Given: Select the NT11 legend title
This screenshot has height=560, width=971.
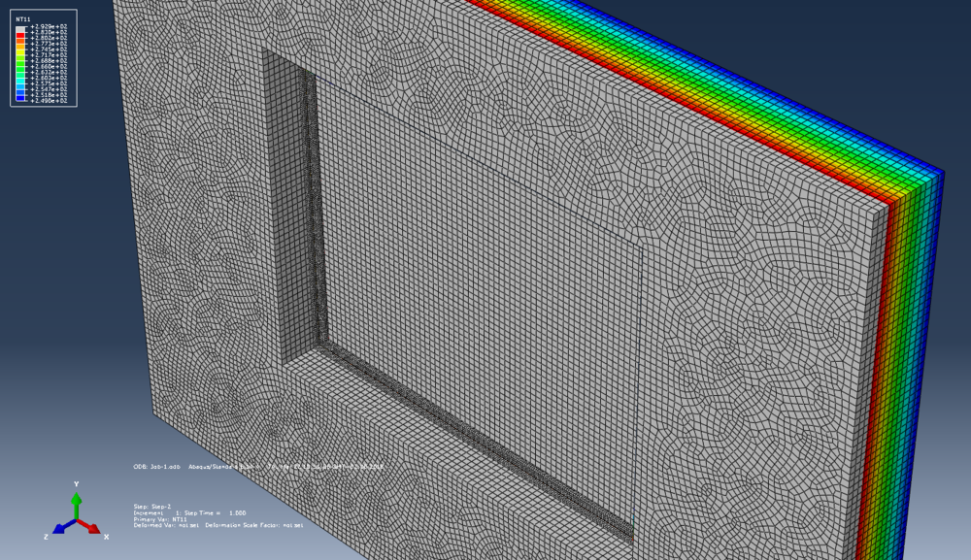Looking at the screenshot, I should click(x=24, y=19).
